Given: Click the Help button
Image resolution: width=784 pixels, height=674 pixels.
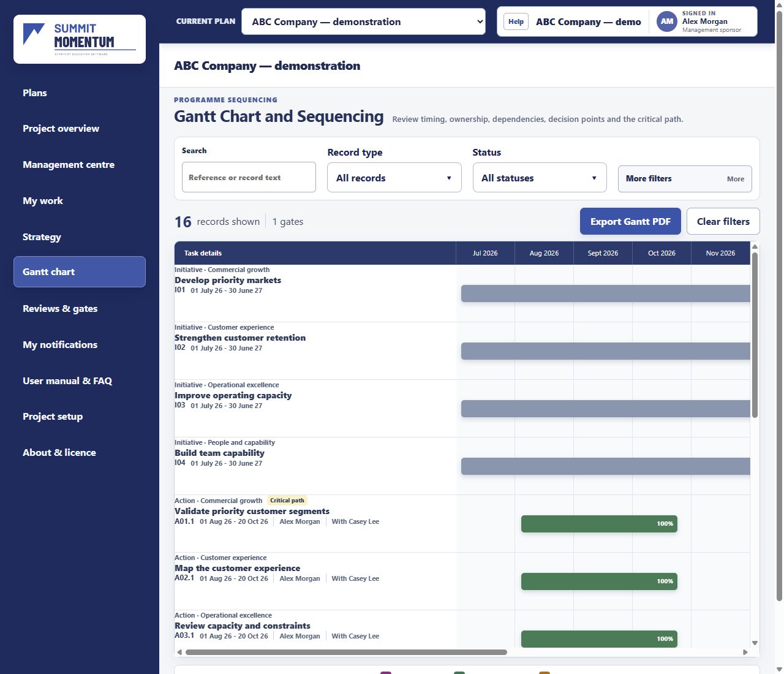Looking at the screenshot, I should click(x=516, y=21).
